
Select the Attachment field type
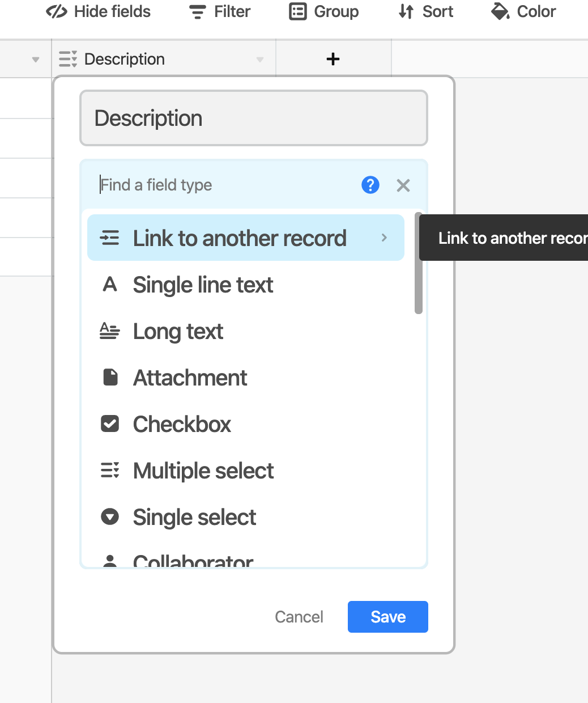190,378
